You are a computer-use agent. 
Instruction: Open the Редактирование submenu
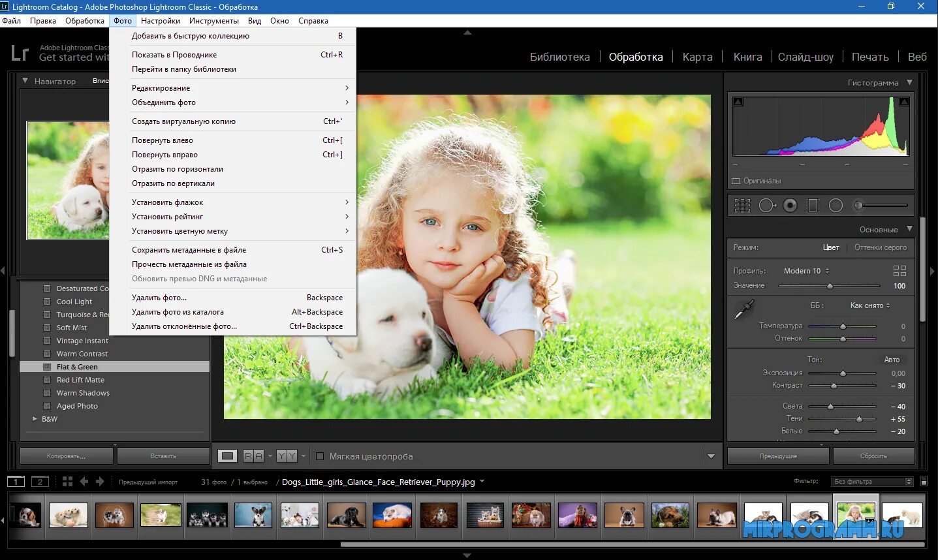click(x=233, y=88)
